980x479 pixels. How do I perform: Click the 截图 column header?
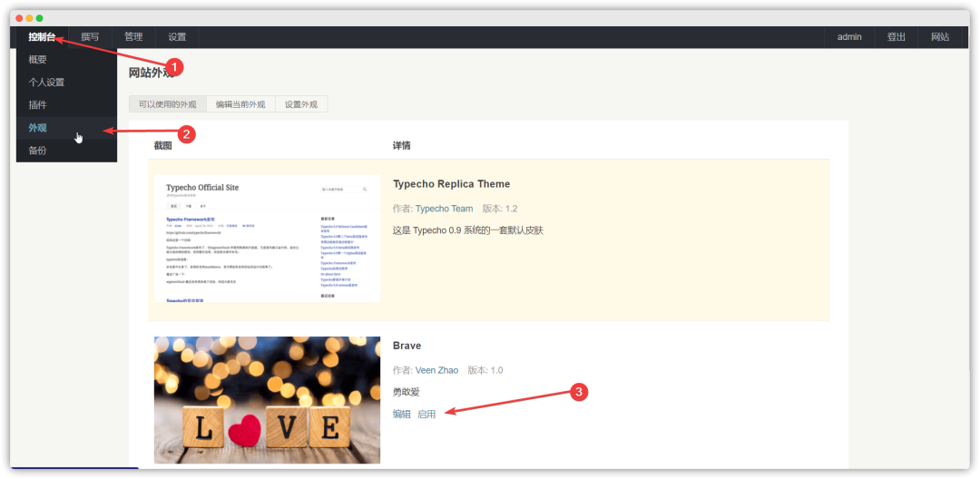pyautogui.click(x=163, y=145)
